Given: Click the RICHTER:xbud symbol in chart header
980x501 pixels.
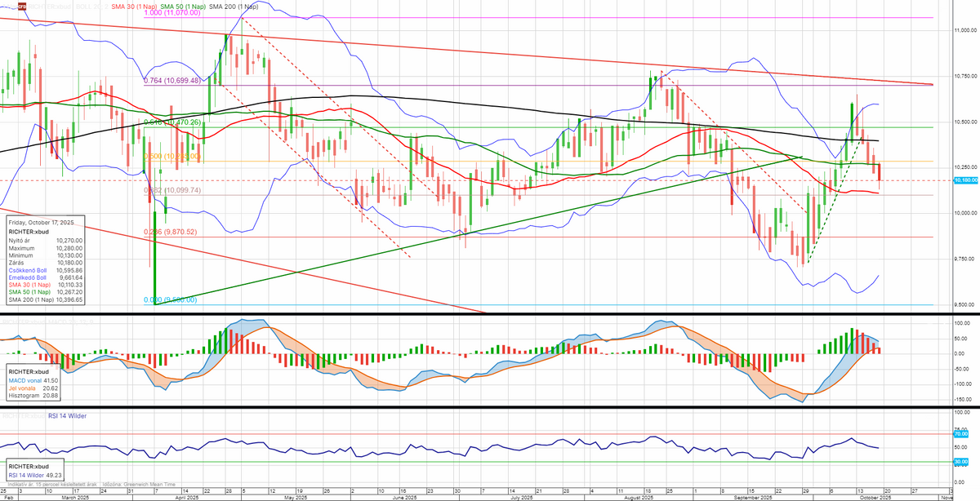Looking at the screenshot, I should pos(51,6).
